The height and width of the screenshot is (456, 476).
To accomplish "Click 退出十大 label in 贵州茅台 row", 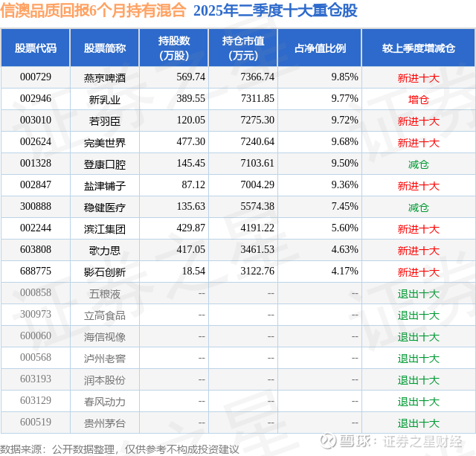I will (x=419, y=423).
